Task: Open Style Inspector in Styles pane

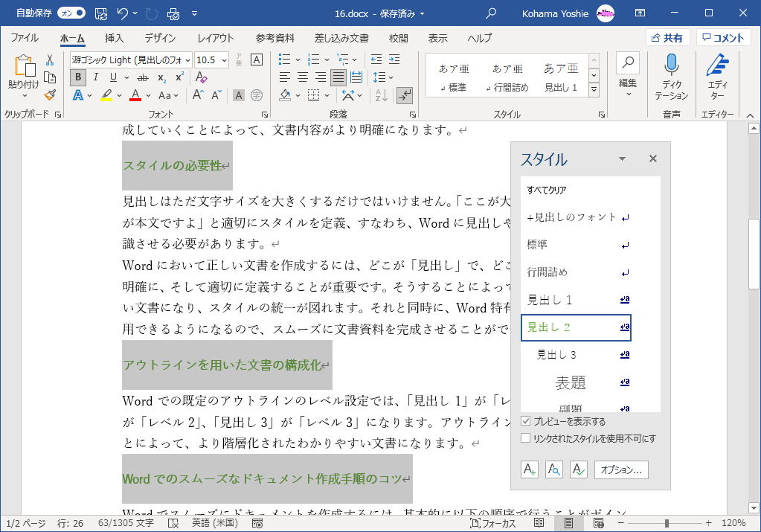Action: [x=553, y=469]
